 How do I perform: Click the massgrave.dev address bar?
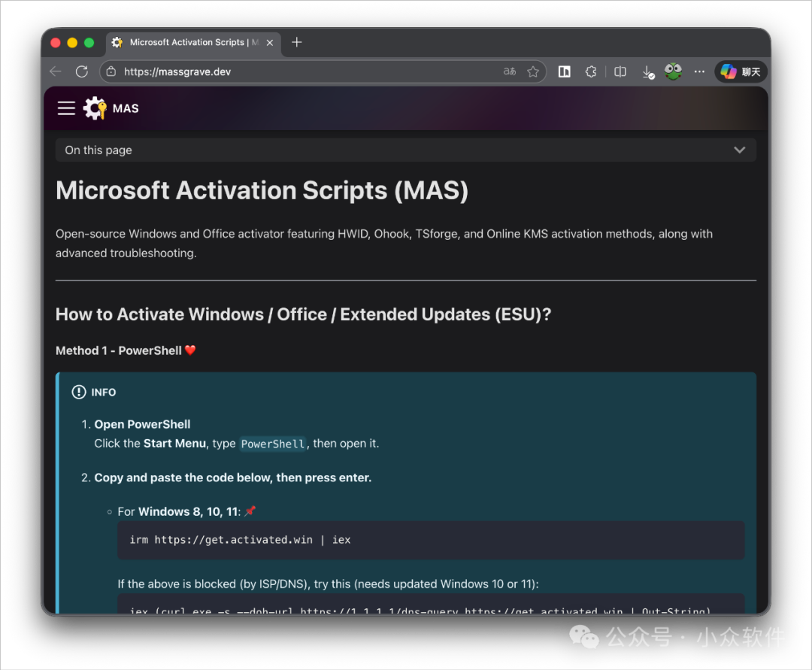point(301,71)
